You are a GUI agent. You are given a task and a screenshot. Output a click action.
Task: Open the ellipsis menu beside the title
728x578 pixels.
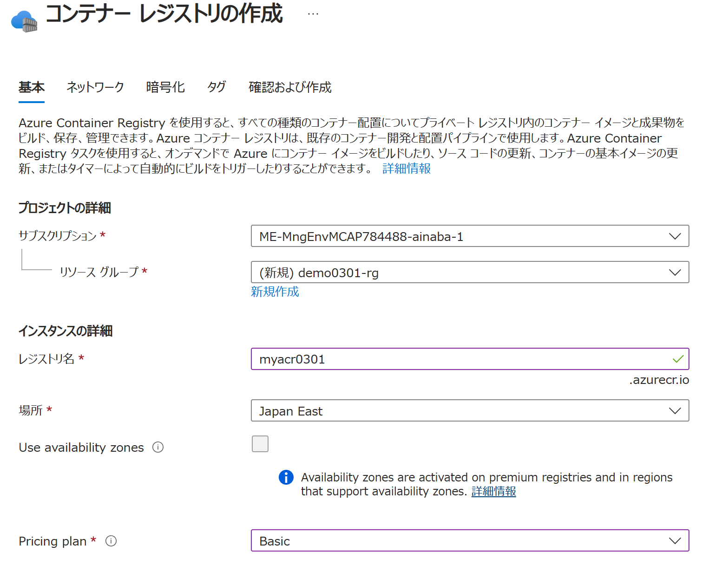point(313,14)
